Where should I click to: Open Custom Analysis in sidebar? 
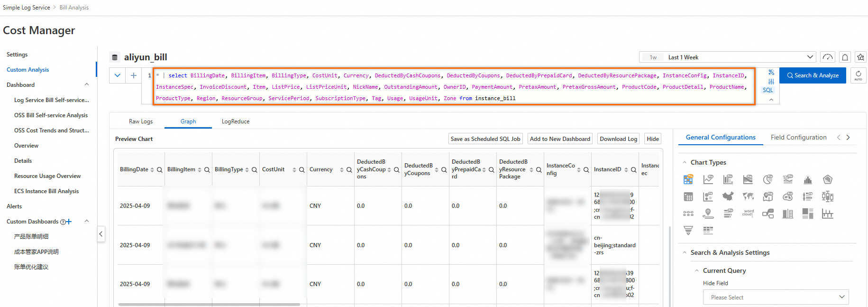[27, 70]
